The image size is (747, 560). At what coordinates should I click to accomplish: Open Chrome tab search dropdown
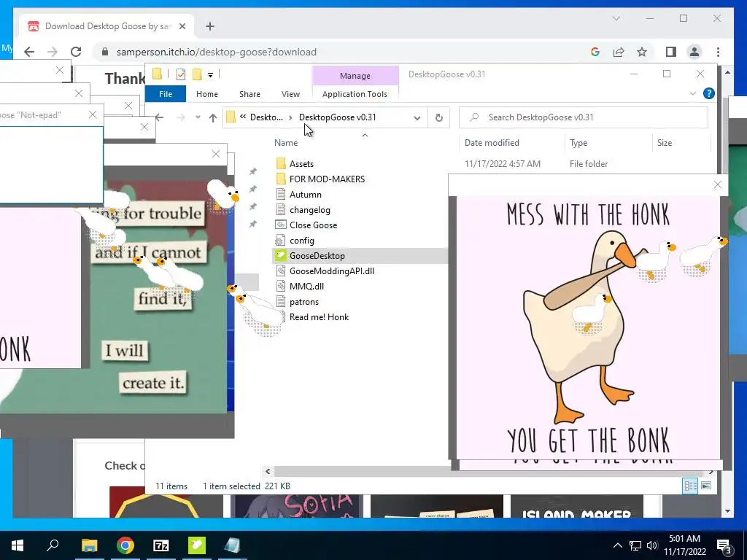tap(616, 18)
